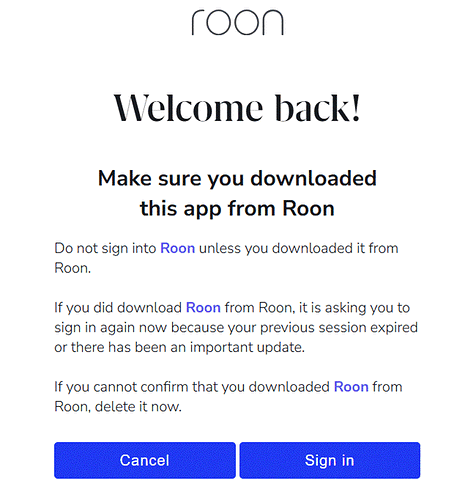Viewport: 476px width, 500px height.
Task: Click the word 'back!' in the title
Action: click(318, 108)
